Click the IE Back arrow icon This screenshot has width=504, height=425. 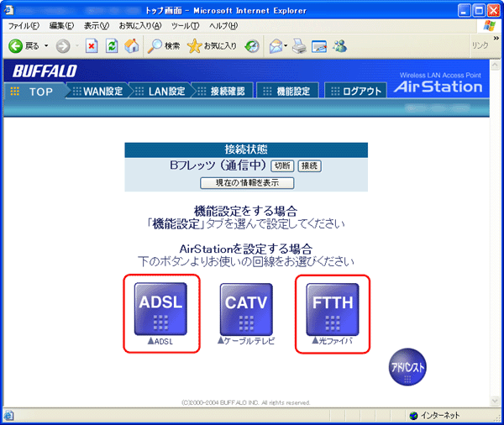pos(15,46)
